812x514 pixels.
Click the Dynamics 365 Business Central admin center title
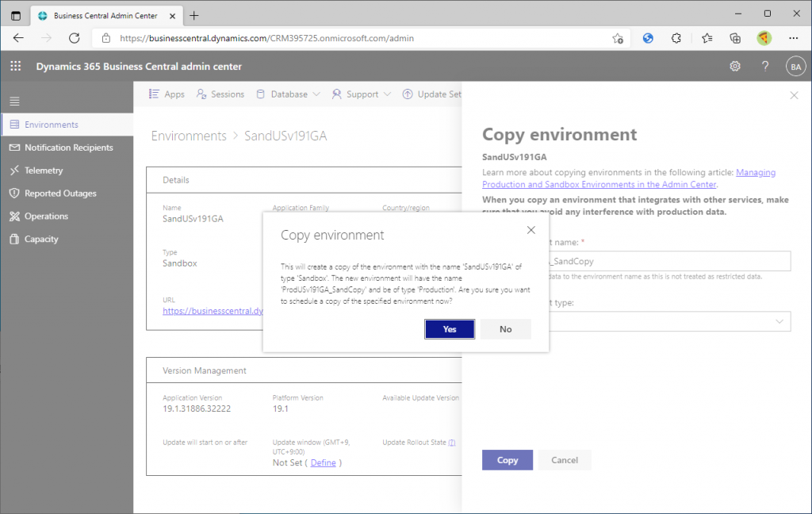[x=139, y=67]
